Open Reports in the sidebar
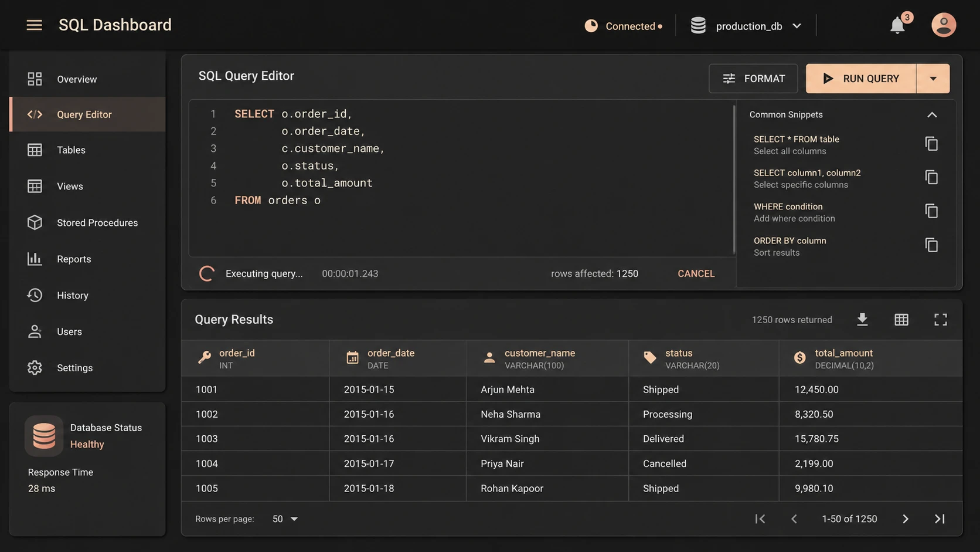 pos(87,259)
